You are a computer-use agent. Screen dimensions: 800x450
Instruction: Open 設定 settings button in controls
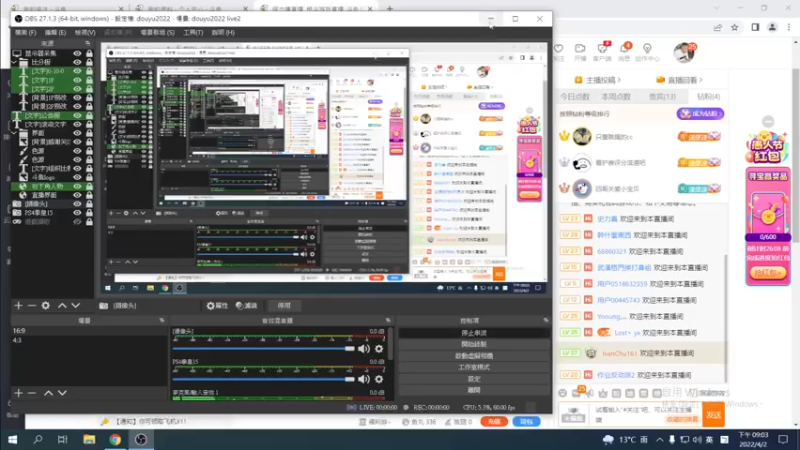[474, 379]
